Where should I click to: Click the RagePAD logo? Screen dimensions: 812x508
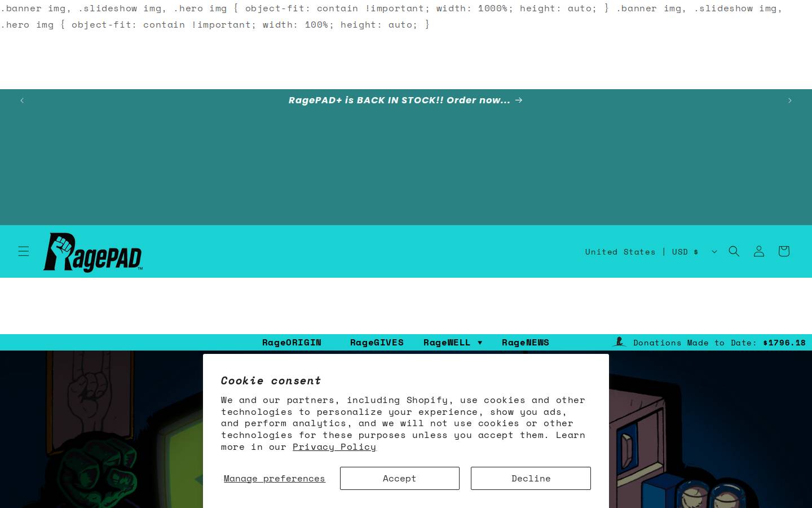[x=93, y=252]
